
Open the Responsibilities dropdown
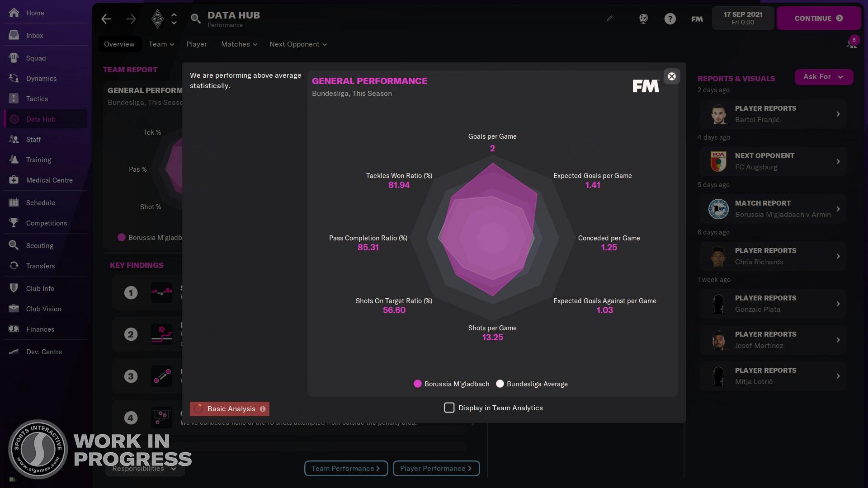145,469
